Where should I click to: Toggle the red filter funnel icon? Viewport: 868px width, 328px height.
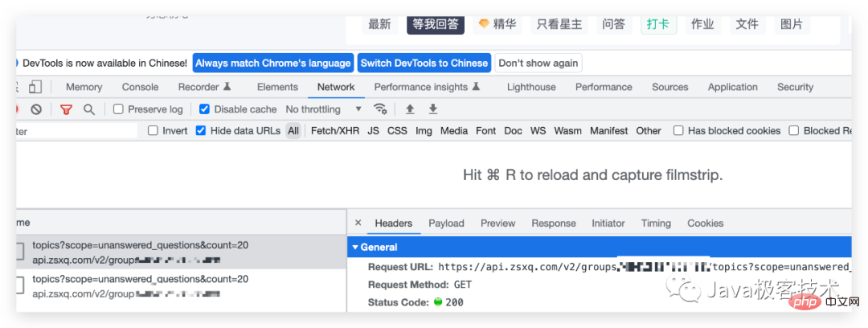[66, 109]
